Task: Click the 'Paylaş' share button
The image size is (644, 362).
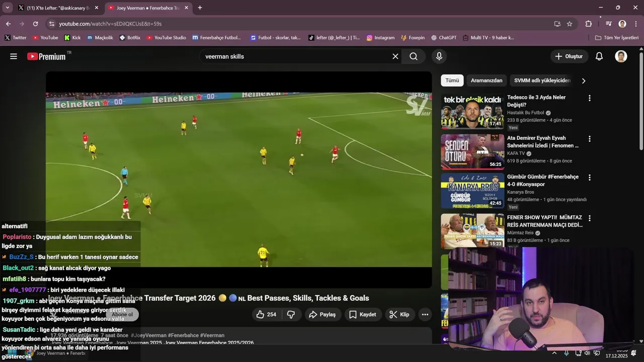Action: point(322,314)
